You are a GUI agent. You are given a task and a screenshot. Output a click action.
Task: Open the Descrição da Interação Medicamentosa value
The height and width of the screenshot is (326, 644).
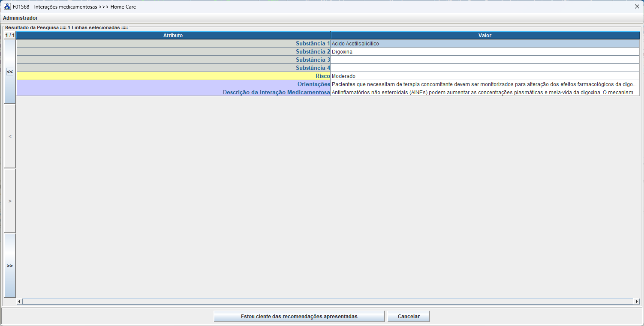coord(485,93)
